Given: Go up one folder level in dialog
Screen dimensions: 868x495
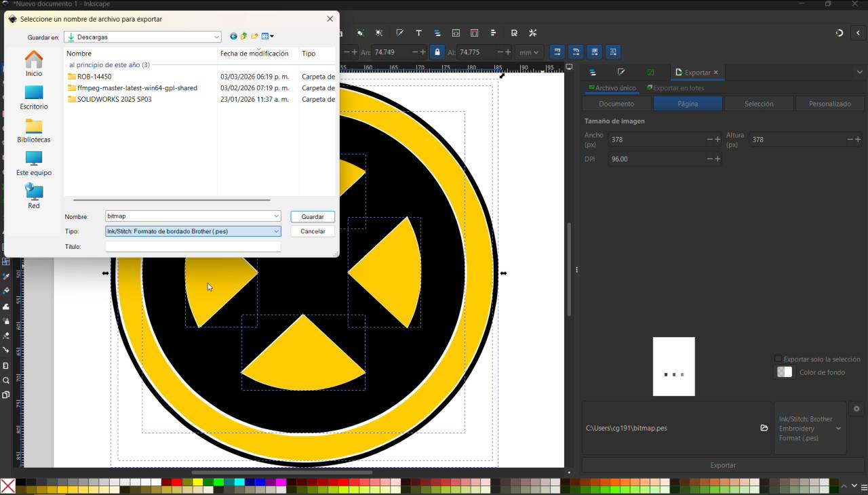Looking at the screenshot, I should (244, 37).
